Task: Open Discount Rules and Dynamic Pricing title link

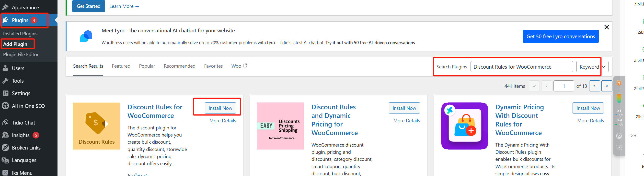Action: (334, 120)
